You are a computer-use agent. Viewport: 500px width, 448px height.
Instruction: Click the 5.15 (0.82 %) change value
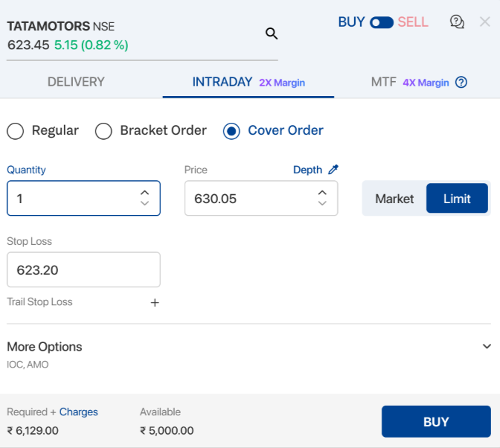pyautogui.click(x=92, y=45)
